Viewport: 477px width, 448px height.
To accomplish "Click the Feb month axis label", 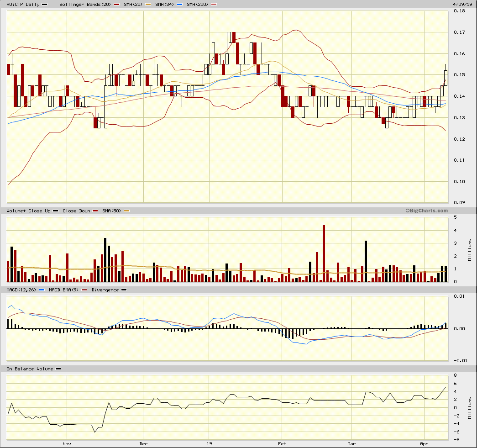I will [x=282, y=444].
